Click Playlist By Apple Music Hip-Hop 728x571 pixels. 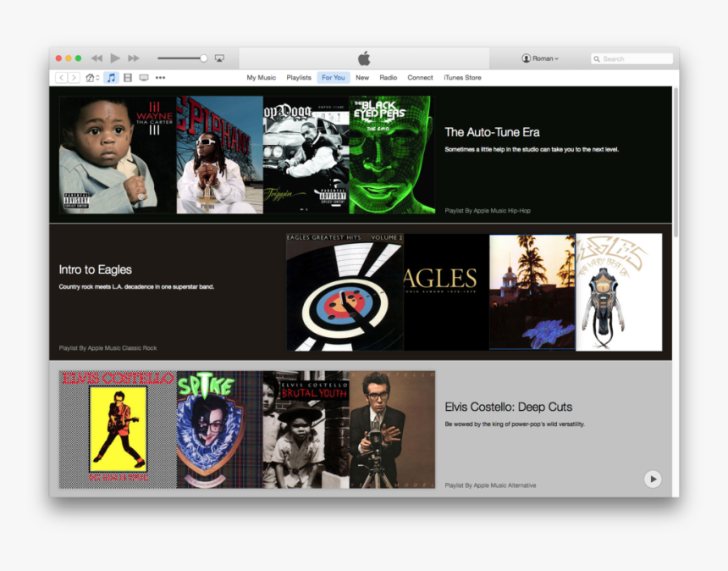click(x=488, y=210)
